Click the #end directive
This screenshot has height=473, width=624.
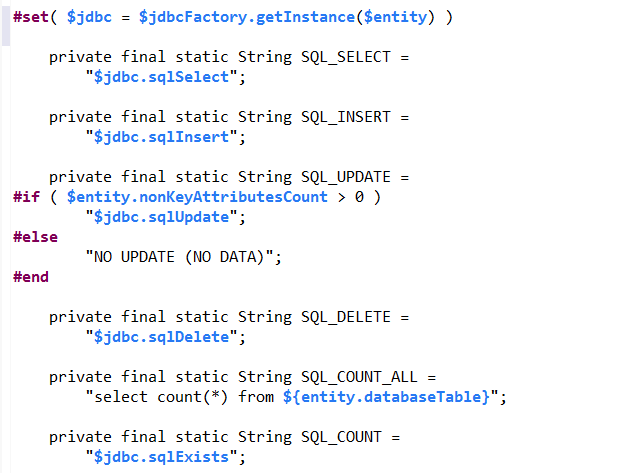tap(31, 277)
